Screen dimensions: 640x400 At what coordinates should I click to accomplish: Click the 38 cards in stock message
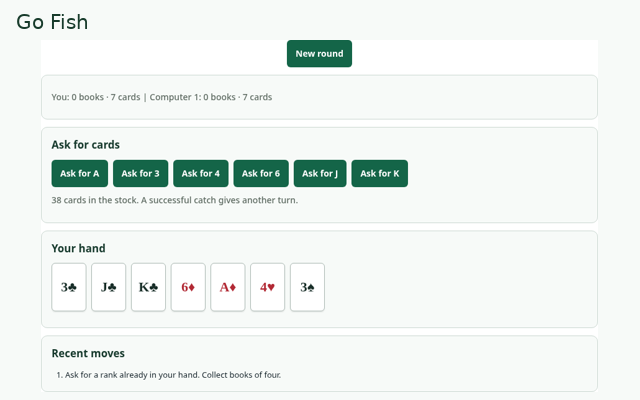point(175,200)
